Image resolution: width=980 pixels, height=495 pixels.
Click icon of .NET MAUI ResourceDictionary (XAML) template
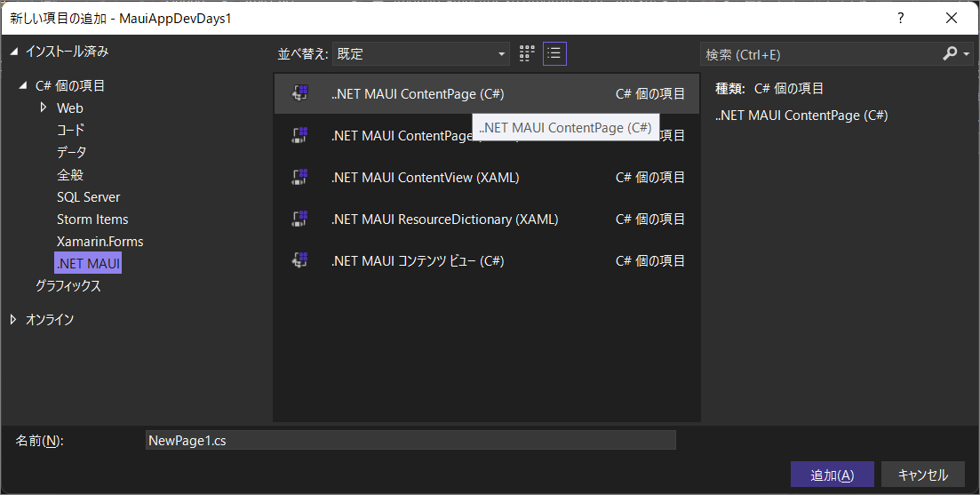(300, 219)
